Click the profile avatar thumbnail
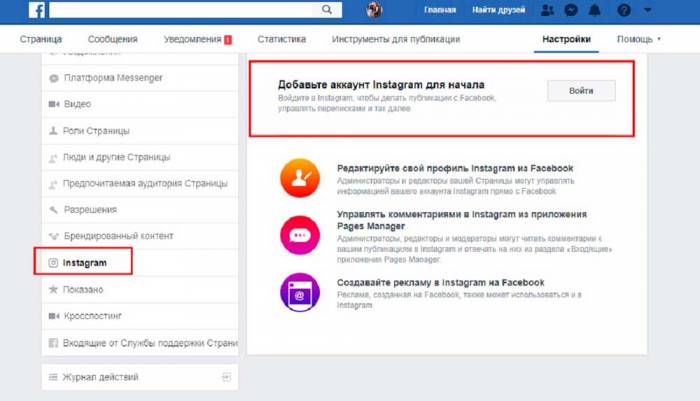 tap(374, 10)
